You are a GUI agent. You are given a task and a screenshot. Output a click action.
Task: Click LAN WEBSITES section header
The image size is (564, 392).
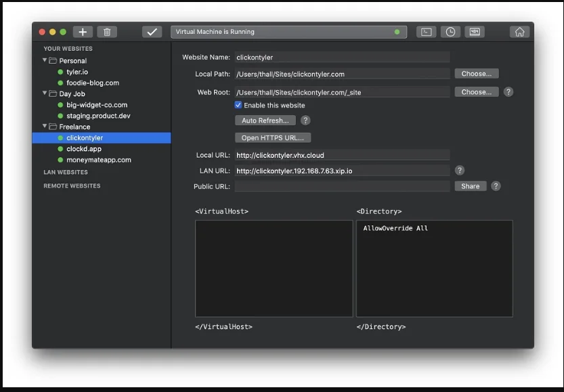pyautogui.click(x=66, y=172)
